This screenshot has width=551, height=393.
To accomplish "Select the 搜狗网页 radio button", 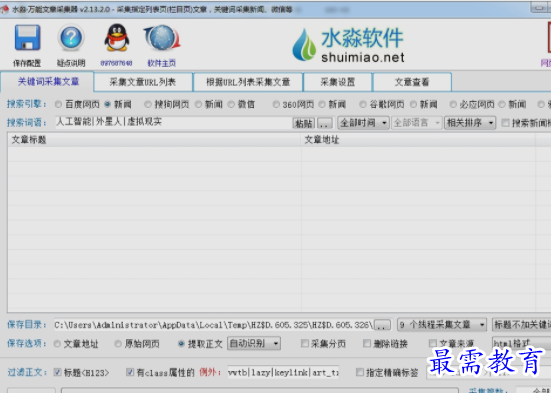I will 148,104.
